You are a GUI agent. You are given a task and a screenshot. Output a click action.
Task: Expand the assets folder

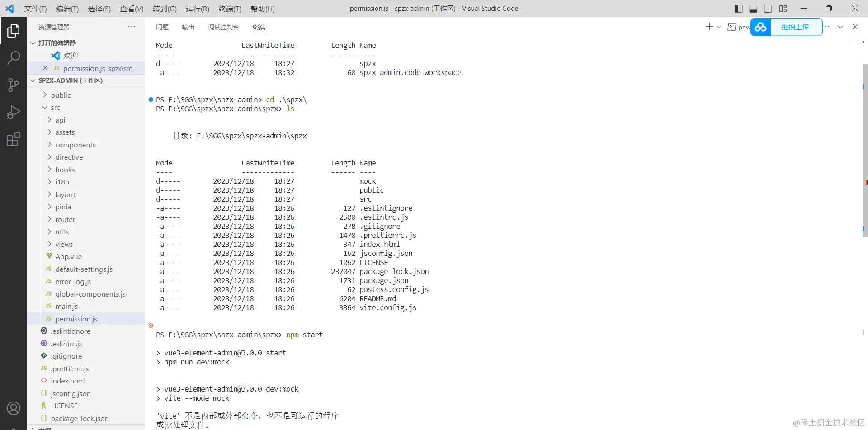[x=86, y=132]
